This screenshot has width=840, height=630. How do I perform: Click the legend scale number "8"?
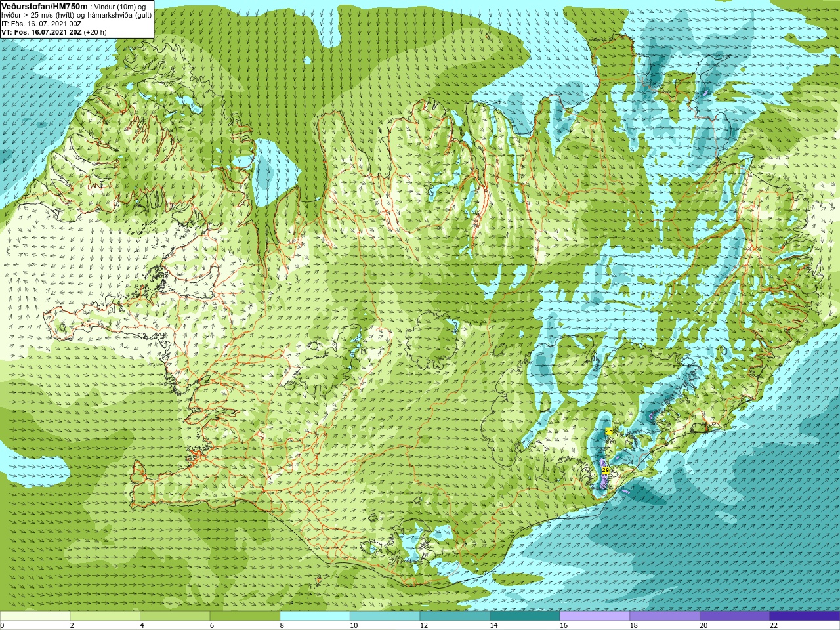click(x=282, y=625)
